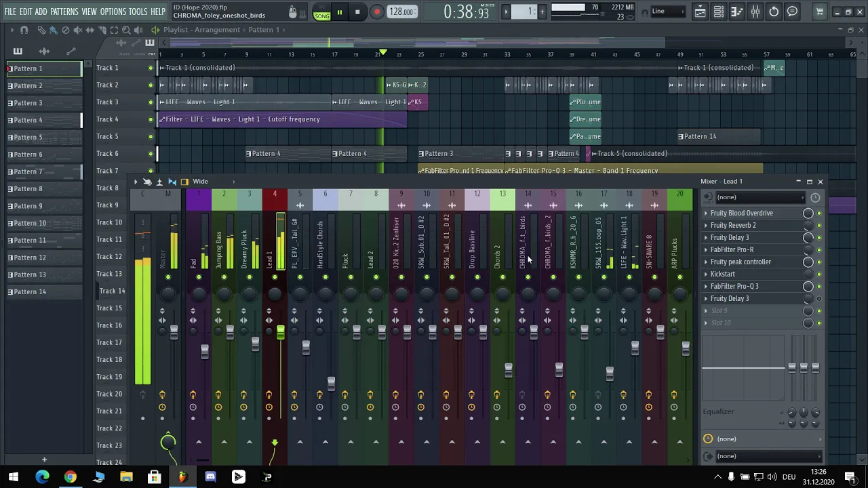The image size is (868, 488).
Task: Select the playlist magnet snap icon
Action: tap(24, 30)
